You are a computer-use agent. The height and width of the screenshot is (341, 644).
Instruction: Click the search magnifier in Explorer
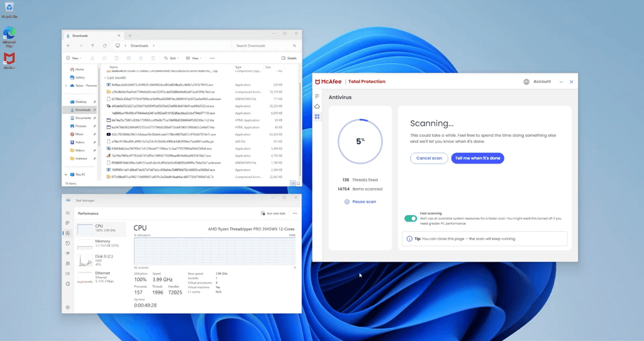[294, 45]
